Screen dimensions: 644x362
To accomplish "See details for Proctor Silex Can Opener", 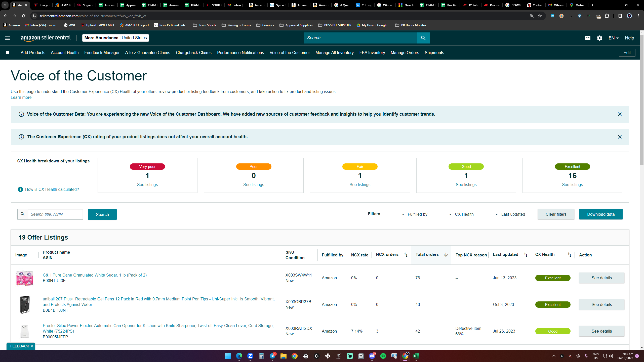I will [x=601, y=331].
